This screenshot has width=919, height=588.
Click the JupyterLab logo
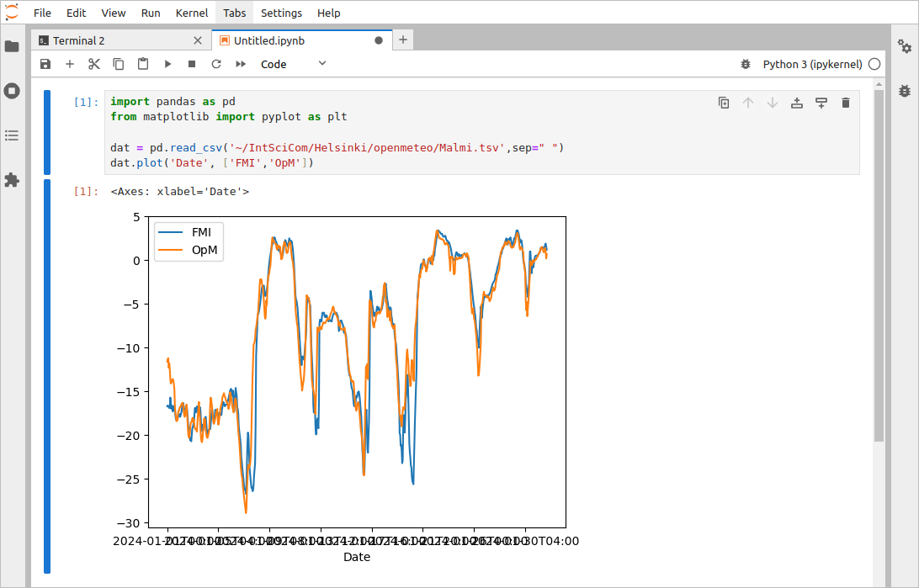coord(12,13)
